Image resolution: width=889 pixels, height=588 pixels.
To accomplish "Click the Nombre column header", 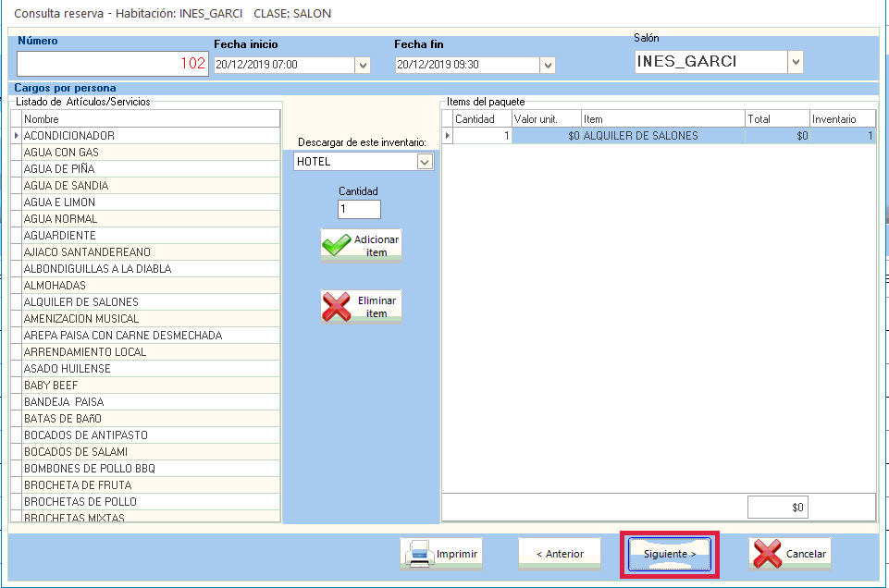I will click(148, 119).
